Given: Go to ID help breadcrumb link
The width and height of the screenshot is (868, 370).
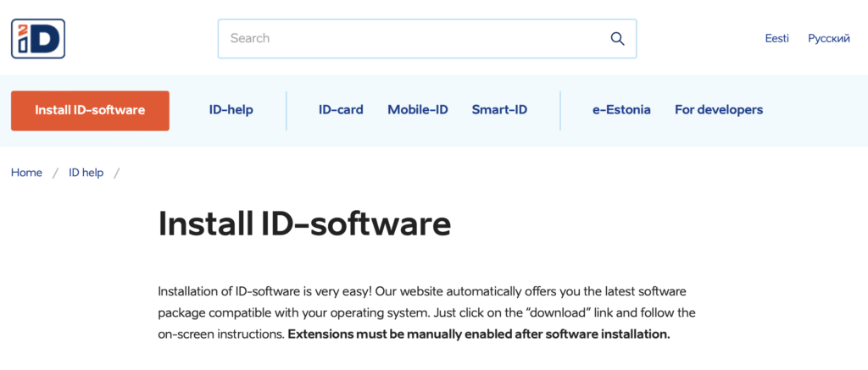Looking at the screenshot, I should [86, 173].
